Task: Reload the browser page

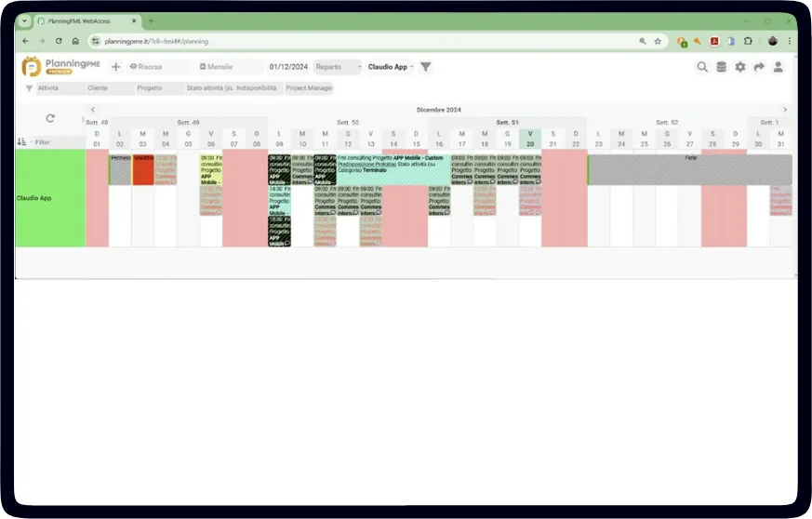Action: (x=59, y=41)
